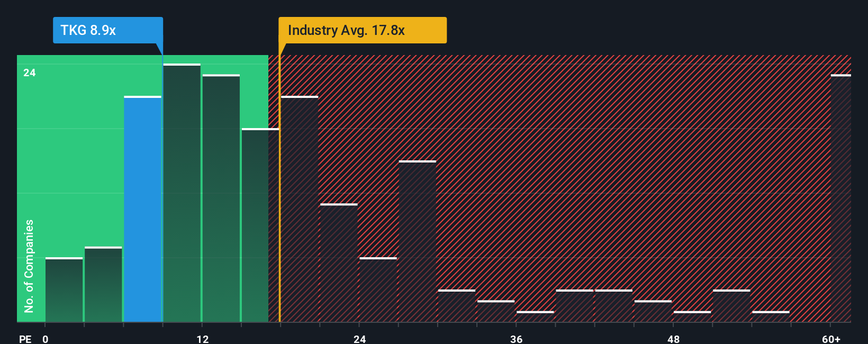Select the first short green bar at 0

[64, 289]
